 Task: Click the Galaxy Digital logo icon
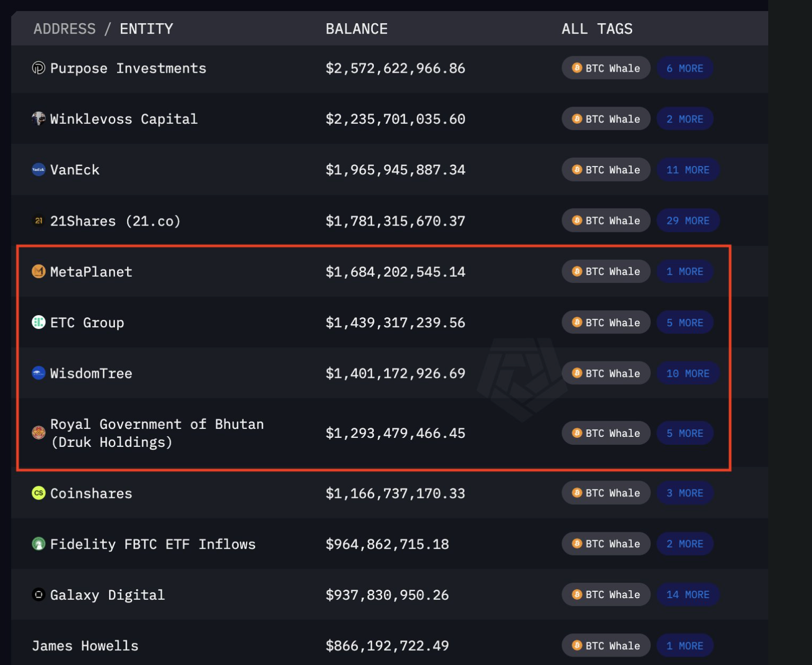coord(38,595)
